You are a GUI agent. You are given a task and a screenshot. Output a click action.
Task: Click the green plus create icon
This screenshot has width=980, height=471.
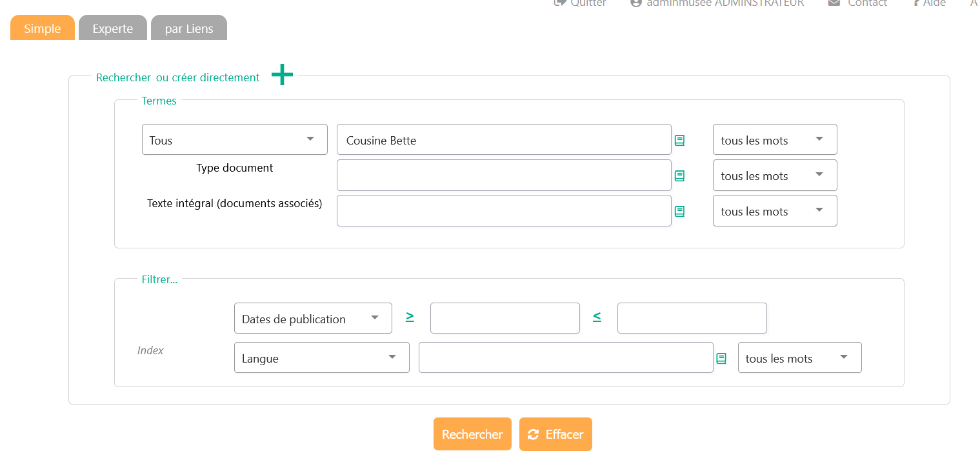point(282,75)
